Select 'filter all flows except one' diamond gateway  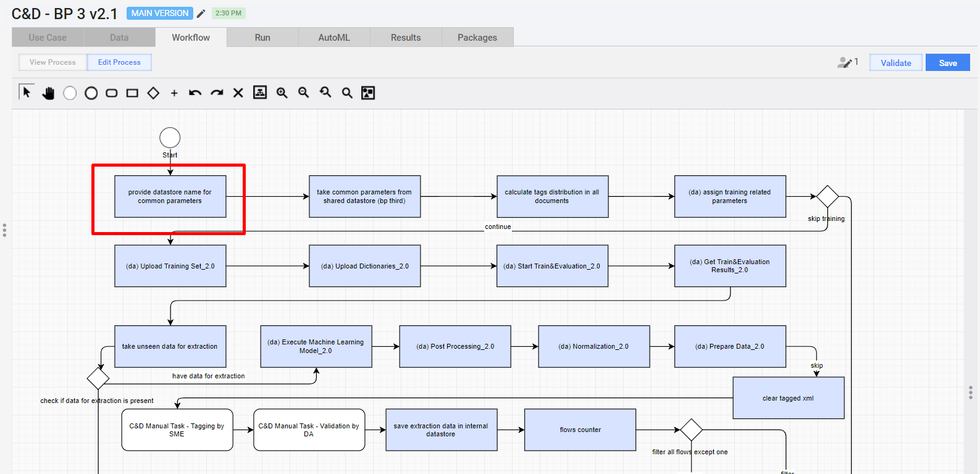(x=691, y=430)
